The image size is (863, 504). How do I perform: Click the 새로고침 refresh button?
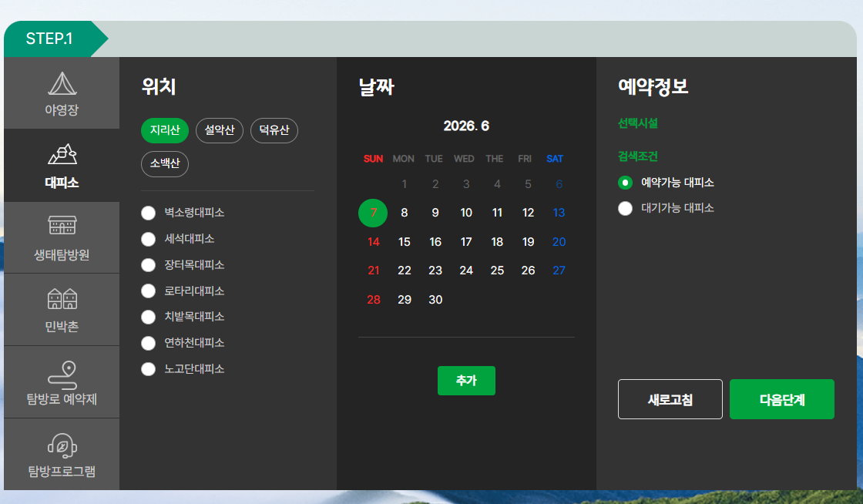point(670,399)
